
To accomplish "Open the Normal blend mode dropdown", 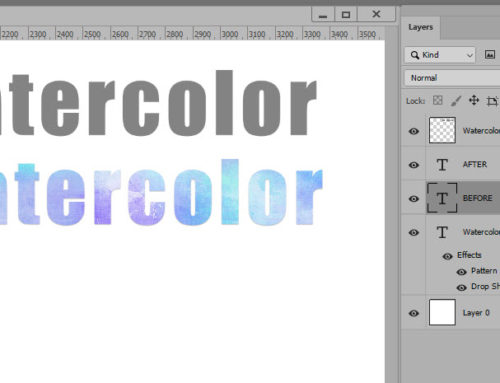I will click(x=452, y=78).
